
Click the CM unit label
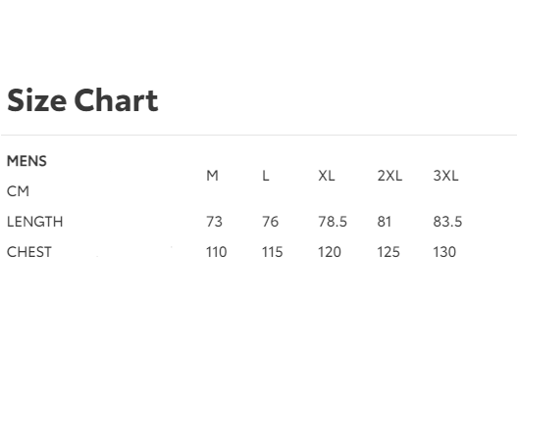[x=18, y=191]
